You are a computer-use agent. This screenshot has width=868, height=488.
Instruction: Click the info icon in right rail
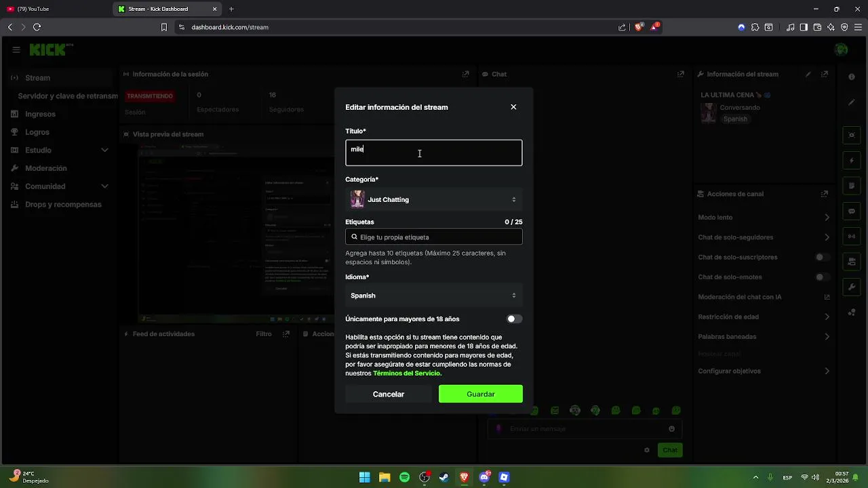pos(852,77)
